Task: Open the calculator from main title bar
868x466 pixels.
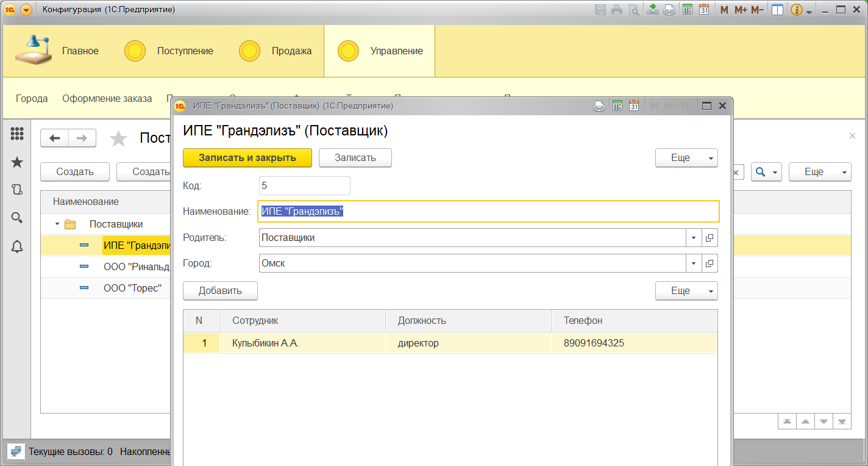Action: point(687,10)
